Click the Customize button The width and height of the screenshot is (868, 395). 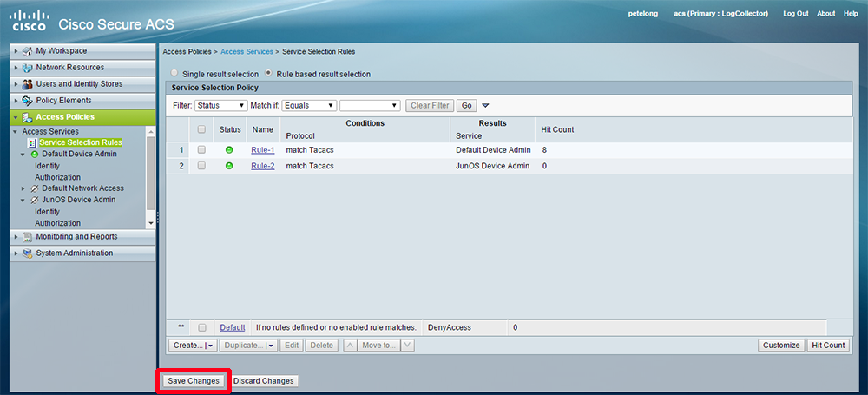[x=781, y=346]
